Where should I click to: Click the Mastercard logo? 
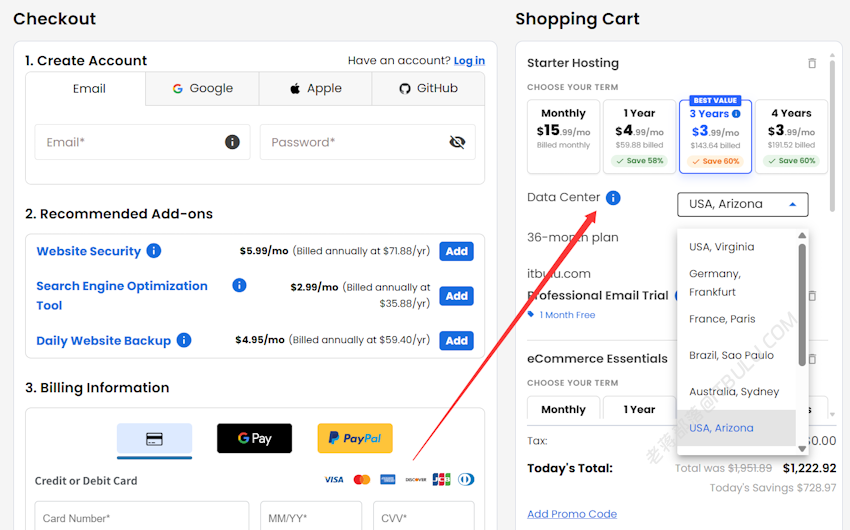point(362,480)
